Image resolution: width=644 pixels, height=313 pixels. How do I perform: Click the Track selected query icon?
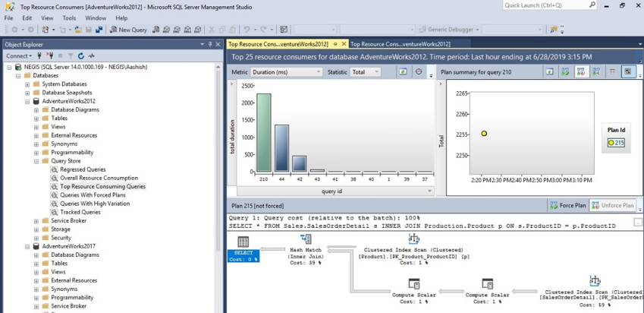(419, 72)
